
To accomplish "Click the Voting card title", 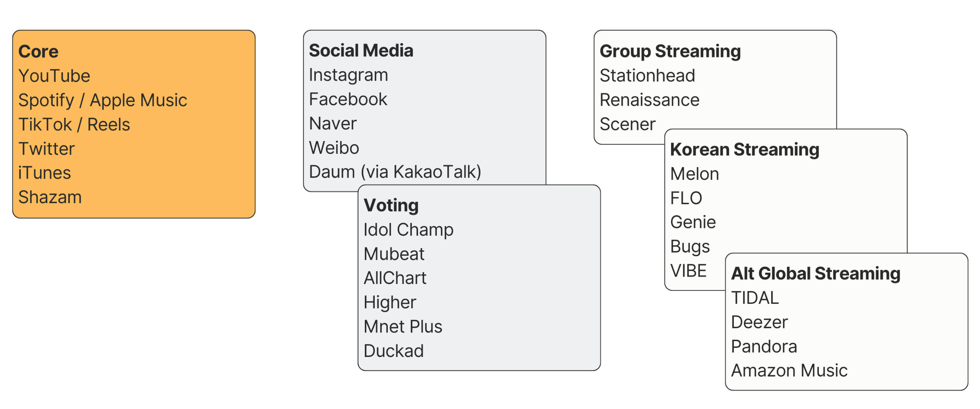I will coord(391,205).
